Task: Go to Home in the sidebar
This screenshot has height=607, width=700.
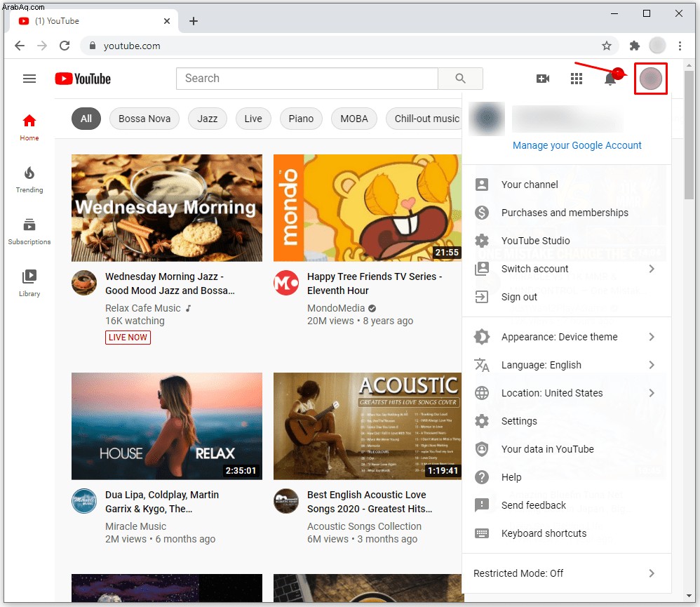Action: point(29,127)
